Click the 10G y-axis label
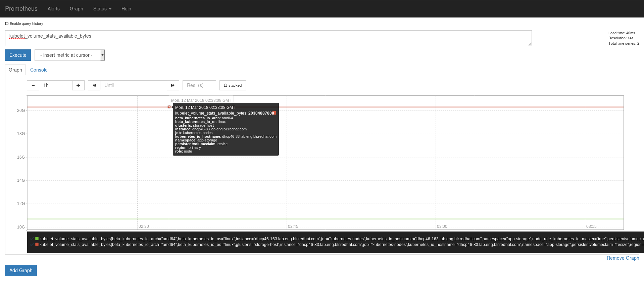644x293 pixels. tap(21, 227)
